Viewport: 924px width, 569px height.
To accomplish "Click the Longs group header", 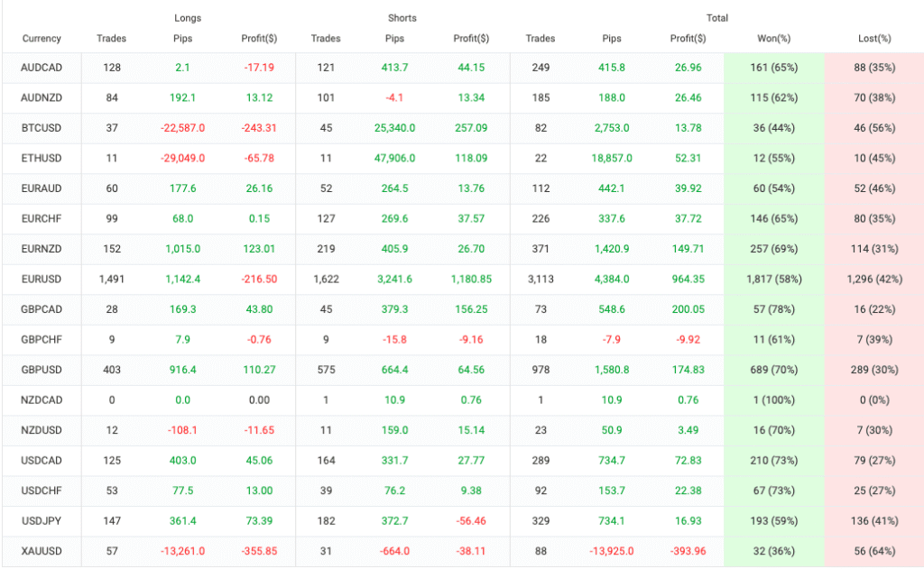I will [x=188, y=18].
